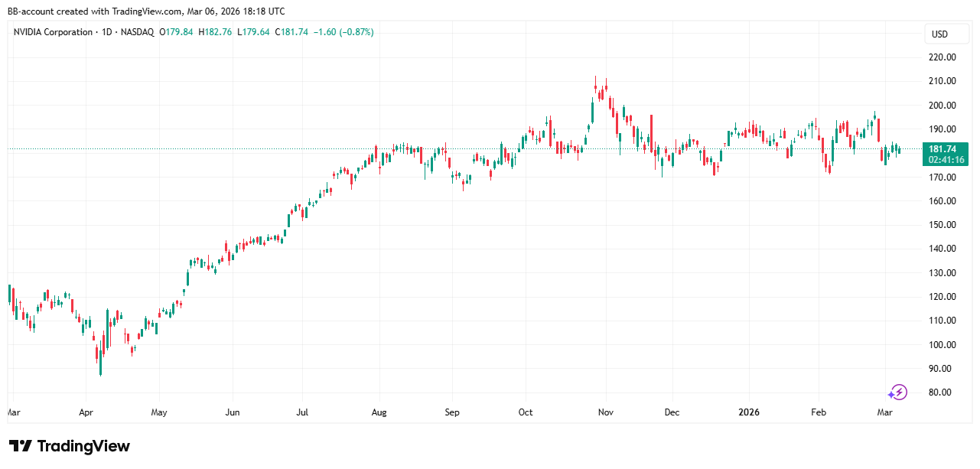Click the close value C181.74 in legend

tap(291, 32)
